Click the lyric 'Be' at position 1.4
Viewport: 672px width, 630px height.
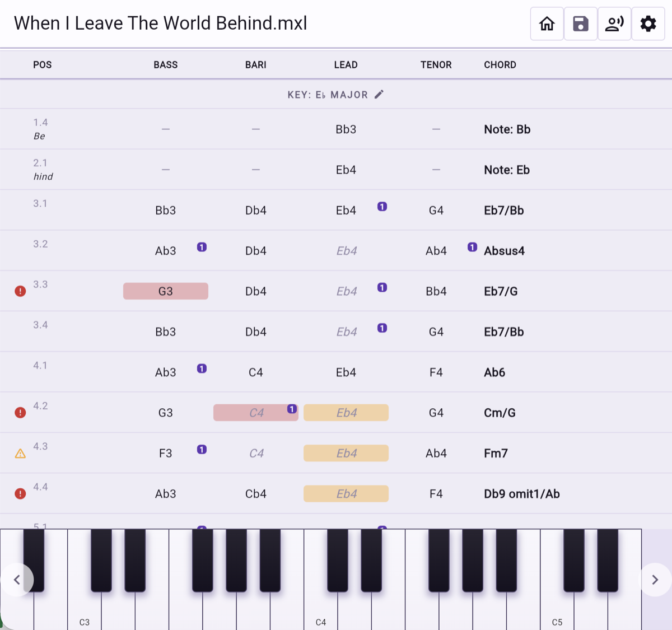coord(39,137)
